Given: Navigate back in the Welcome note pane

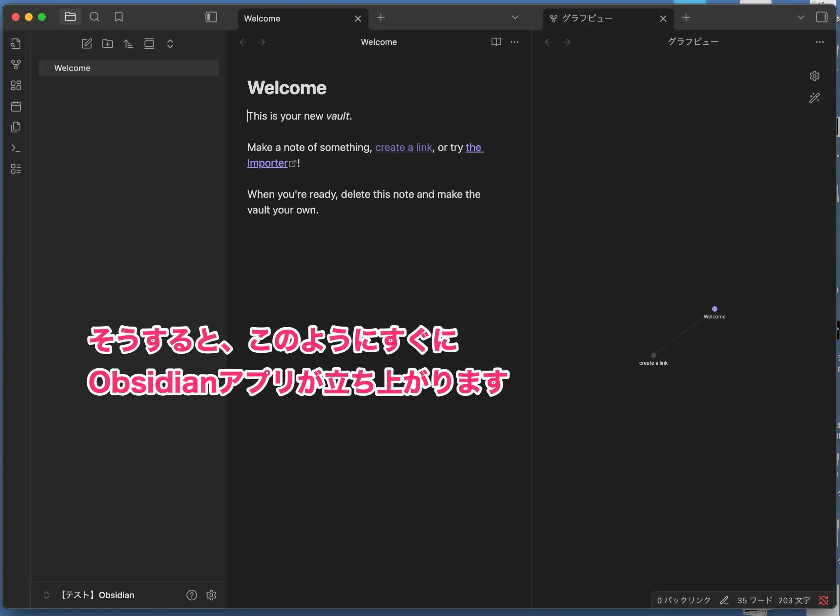Looking at the screenshot, I should pos(243,42).
